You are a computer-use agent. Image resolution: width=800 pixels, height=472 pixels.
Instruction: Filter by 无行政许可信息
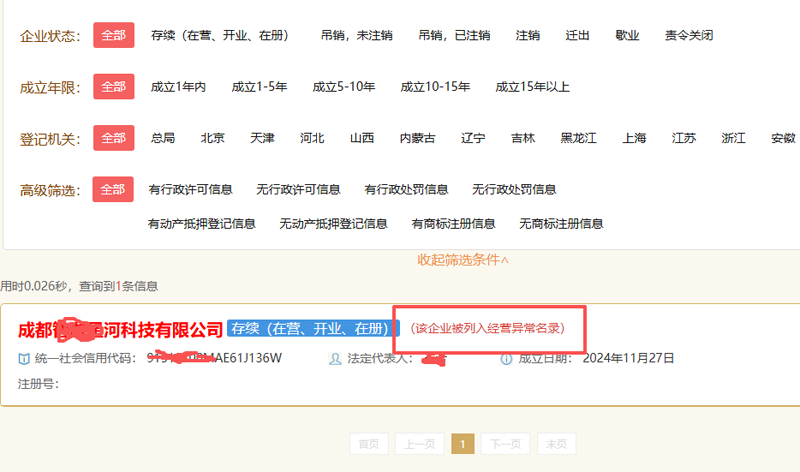click(x=298, y=189)
